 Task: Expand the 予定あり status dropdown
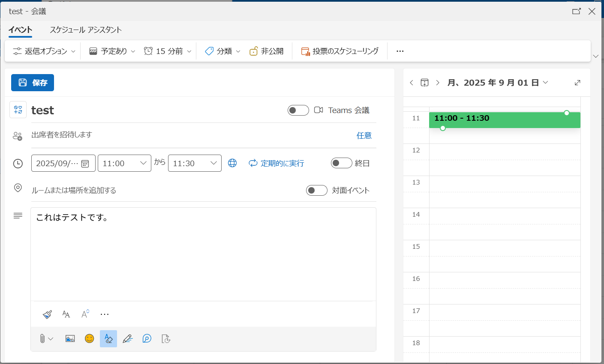tap(112, 51)
